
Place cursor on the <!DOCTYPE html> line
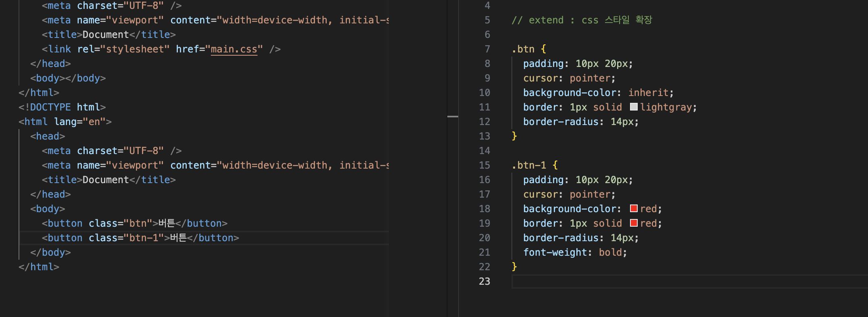pos(62,107)
